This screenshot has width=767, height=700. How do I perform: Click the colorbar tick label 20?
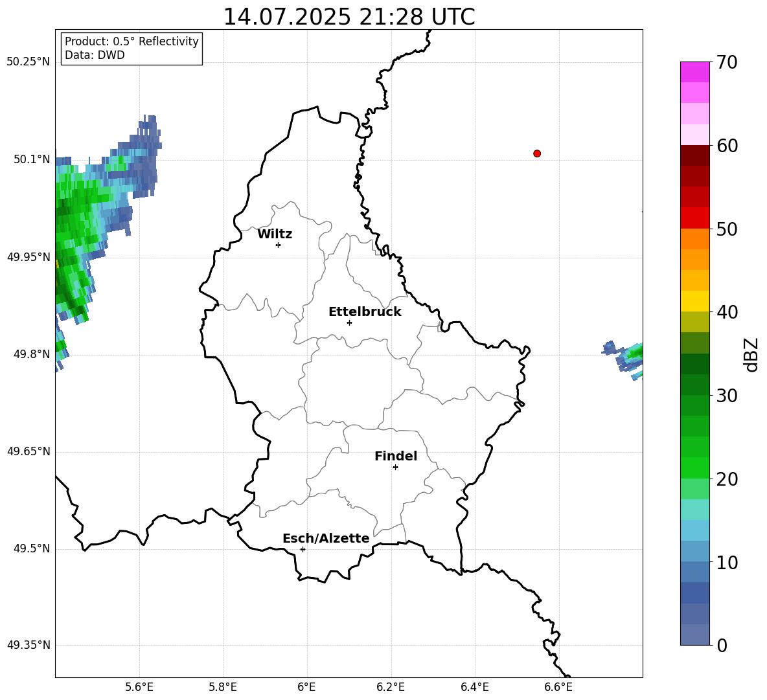tap(727, 479)
